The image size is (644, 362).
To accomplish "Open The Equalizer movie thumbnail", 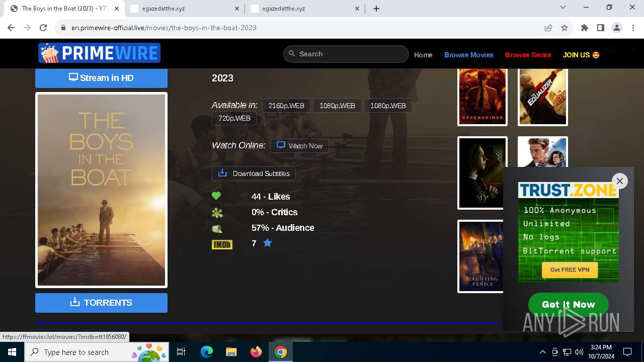I will (543, 97).
